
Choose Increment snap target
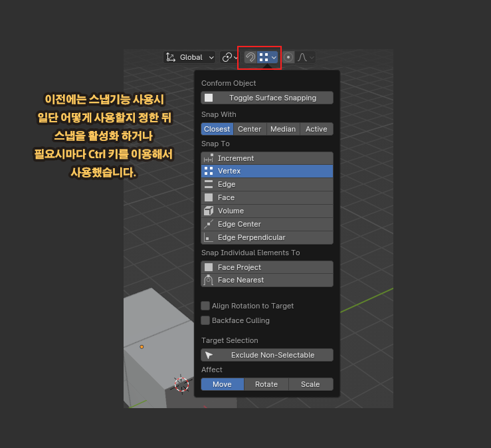pos(267,158)
